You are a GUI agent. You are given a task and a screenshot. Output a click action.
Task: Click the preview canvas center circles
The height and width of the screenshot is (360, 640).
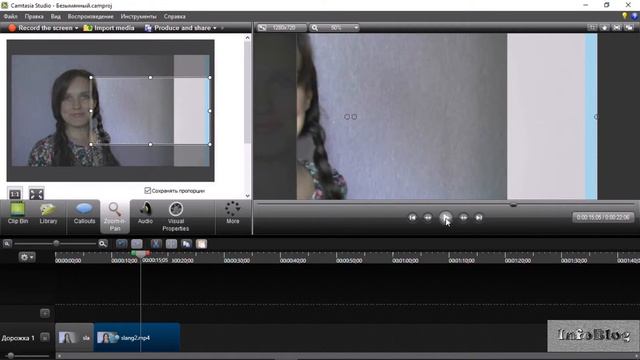350,117
